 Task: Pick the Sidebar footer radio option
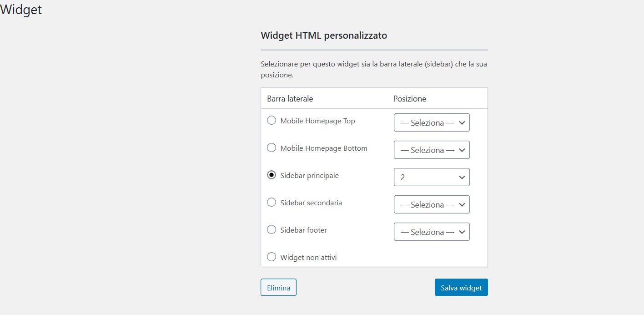tap(272, 230)
